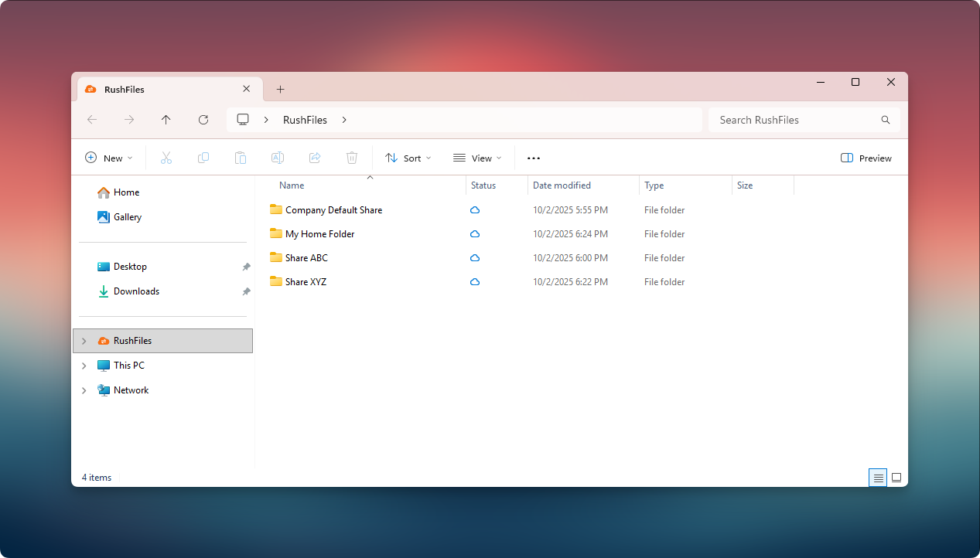Screen dimensions: 980x558
Task: Click the Rename icon in toolbar
Action: [278, 158]
